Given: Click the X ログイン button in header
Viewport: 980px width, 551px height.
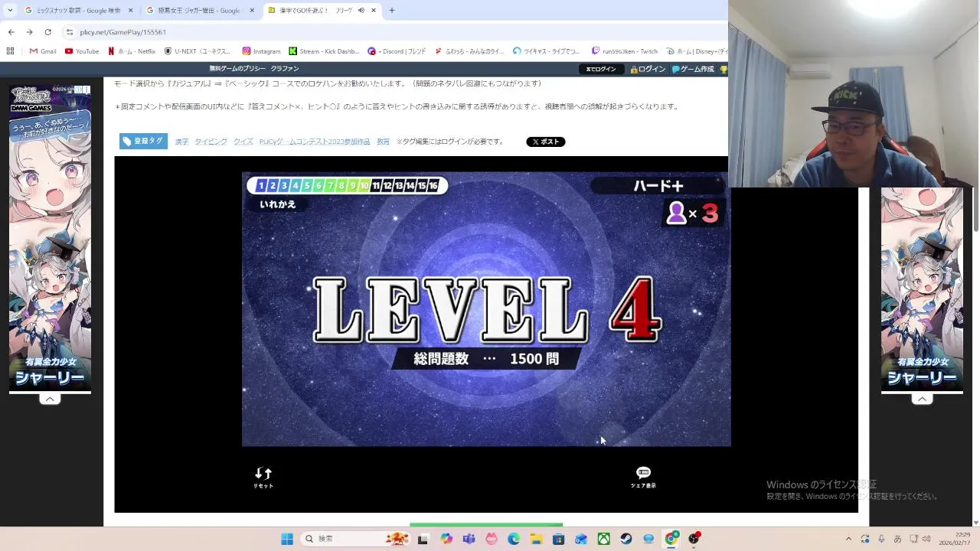Looking at the screenshot, I should (600, 69).
